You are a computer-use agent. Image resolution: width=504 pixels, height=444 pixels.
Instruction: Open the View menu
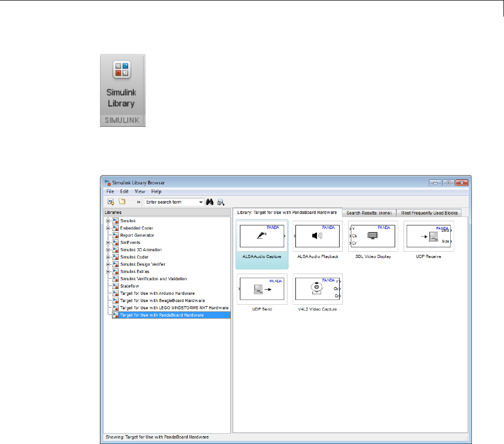tap(139, 191)
